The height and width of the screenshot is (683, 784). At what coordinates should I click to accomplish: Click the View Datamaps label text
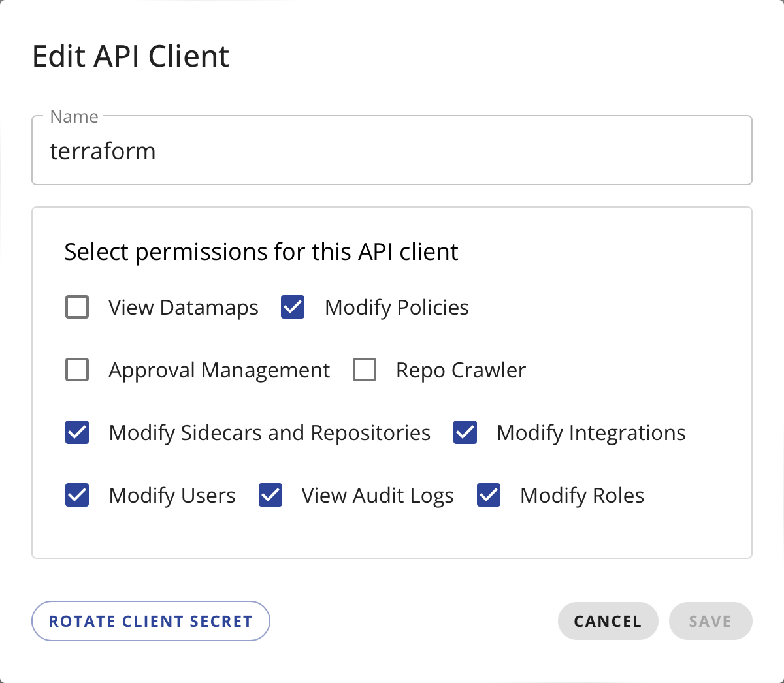pos(184,308)
